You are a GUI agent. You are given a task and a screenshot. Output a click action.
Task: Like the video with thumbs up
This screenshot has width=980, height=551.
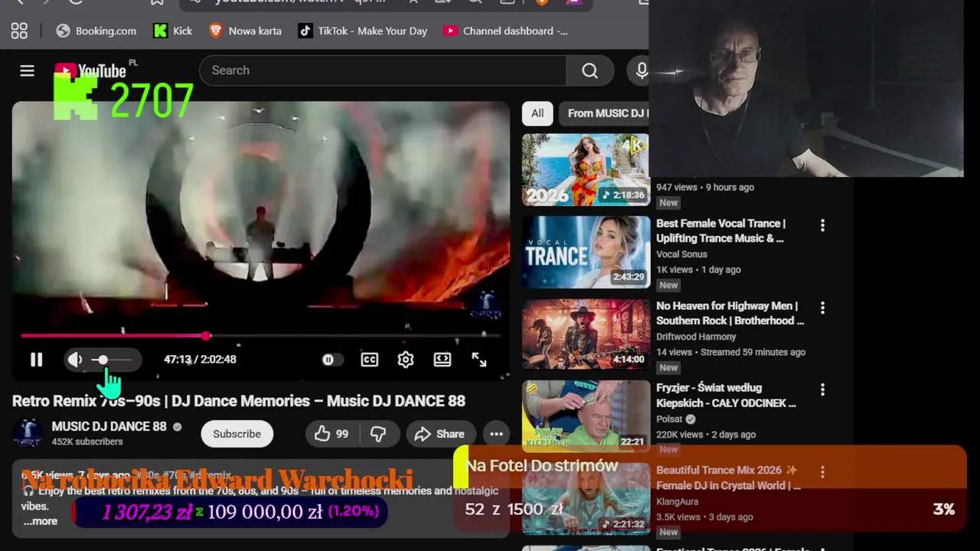[332, 434]
